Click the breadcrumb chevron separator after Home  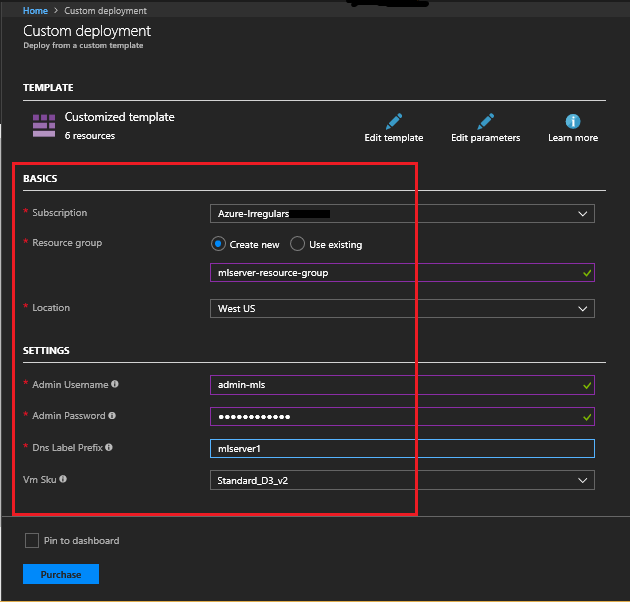click(x=56, y=11)
